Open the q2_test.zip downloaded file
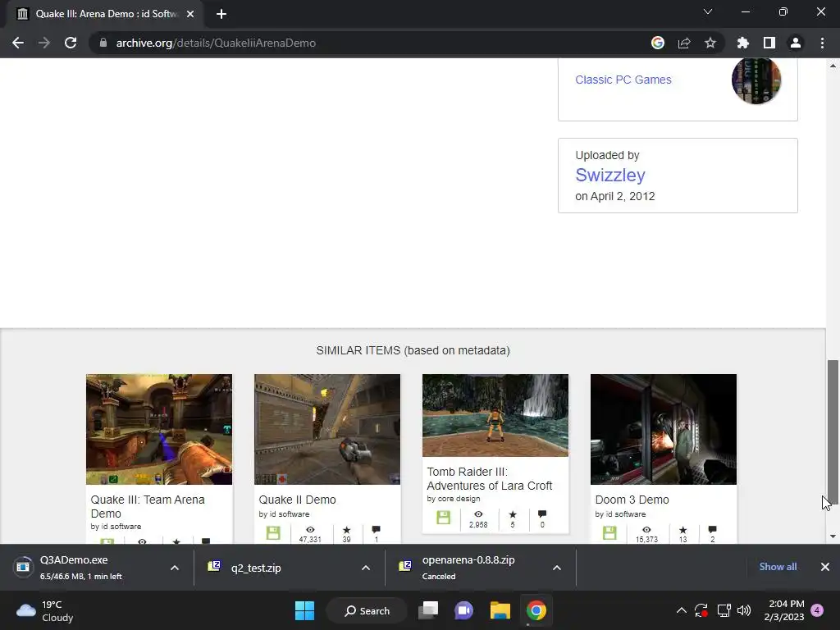Viewport: 840px width, 630px height. pos(256,568)
